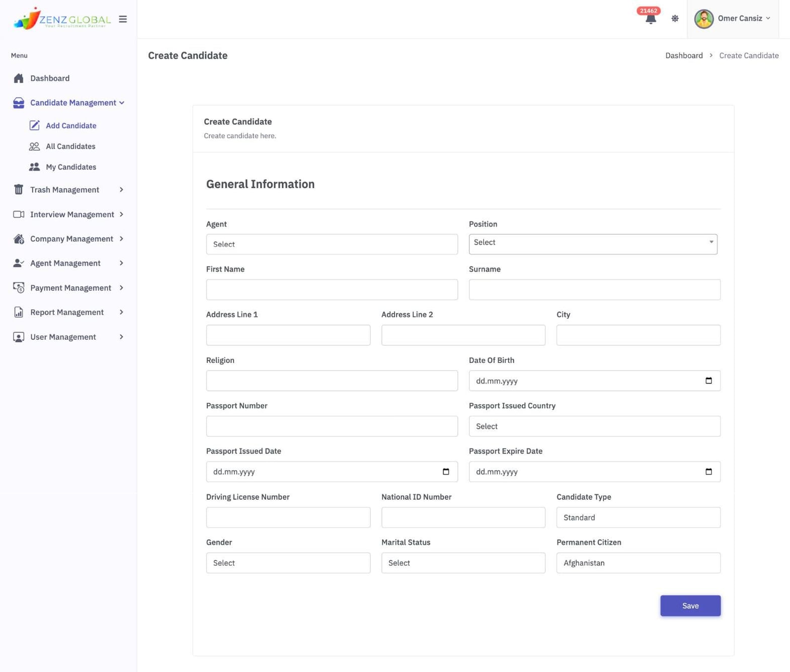
Task: Open the Permanent Citizen dropdown
Action: coord(639,563)
